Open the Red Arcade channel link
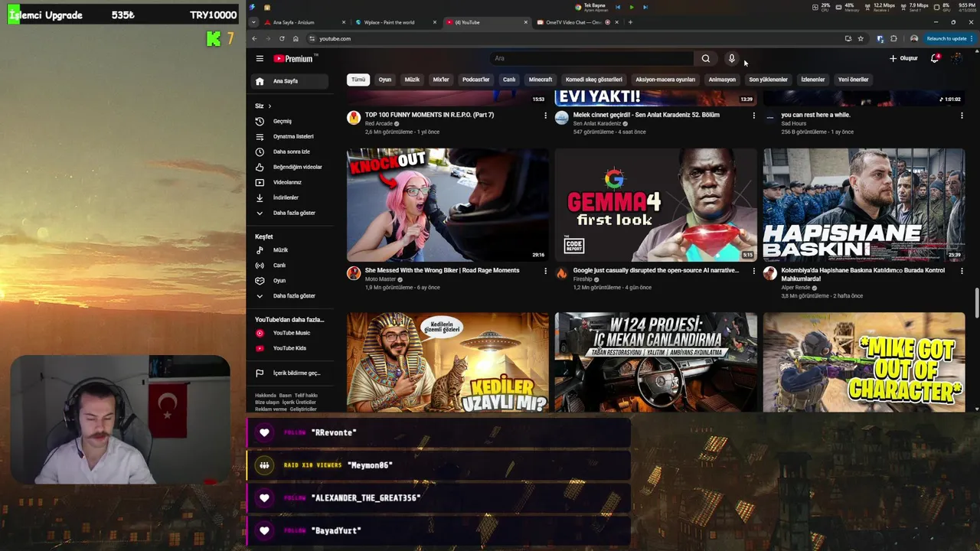Image resolution: width=980 pixels, height=551 pixels. pos(380,123)
